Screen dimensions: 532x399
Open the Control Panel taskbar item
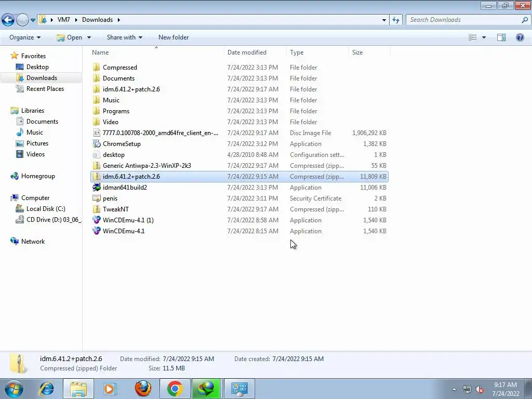(240, 389)
